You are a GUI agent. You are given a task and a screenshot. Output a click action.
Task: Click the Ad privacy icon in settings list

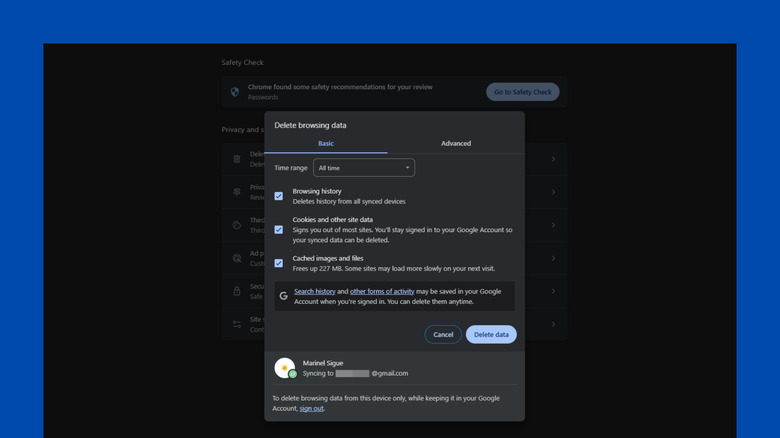pyautogui.click(x=237, y=258)
